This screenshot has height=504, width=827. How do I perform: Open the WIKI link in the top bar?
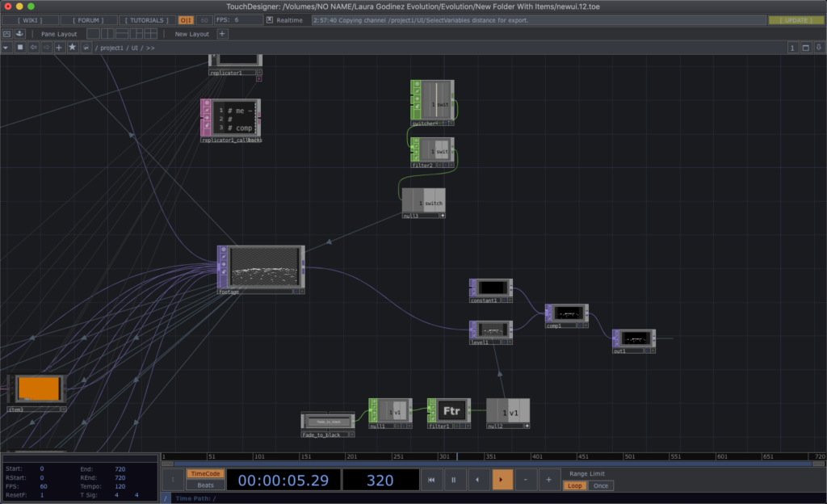click(30, 20)
